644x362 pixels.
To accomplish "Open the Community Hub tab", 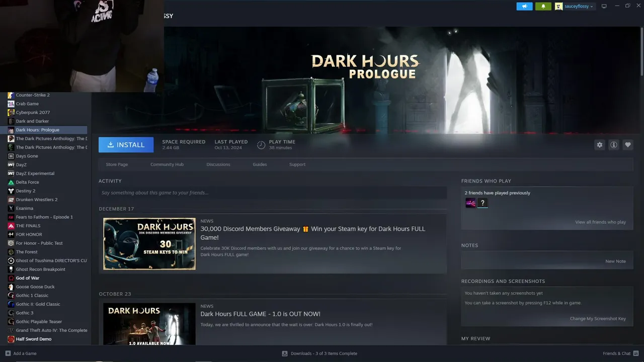I will [x=167, y=164].
